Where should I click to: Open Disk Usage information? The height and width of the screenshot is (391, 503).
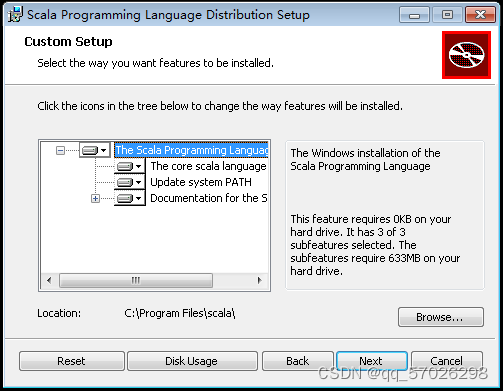[x=192, y=361]
